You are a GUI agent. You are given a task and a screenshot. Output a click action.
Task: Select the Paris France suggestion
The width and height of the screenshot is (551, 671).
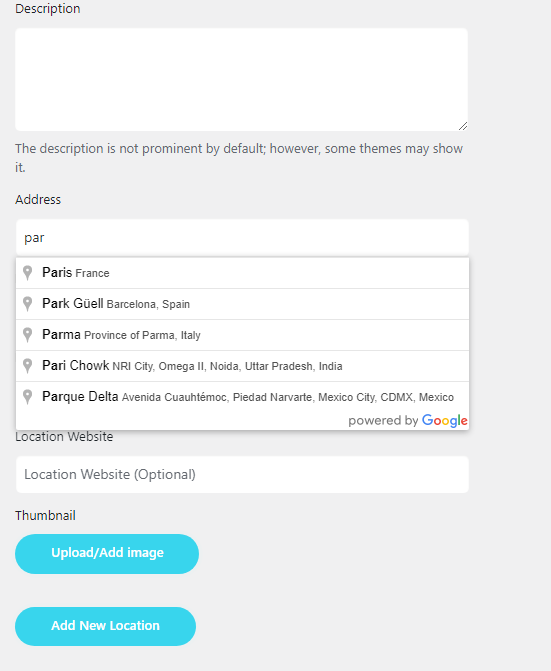(x=242, y=273)
